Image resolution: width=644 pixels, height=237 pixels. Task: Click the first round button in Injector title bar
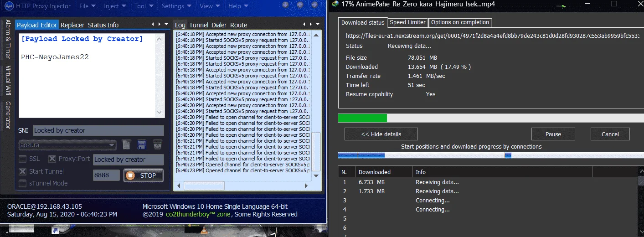pos(285,5)
